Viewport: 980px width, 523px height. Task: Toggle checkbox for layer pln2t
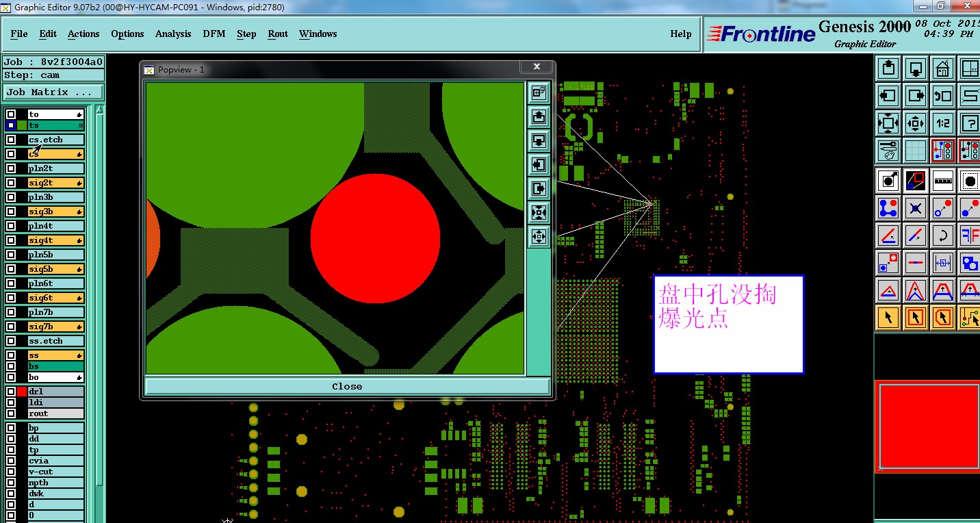(11, 168)
